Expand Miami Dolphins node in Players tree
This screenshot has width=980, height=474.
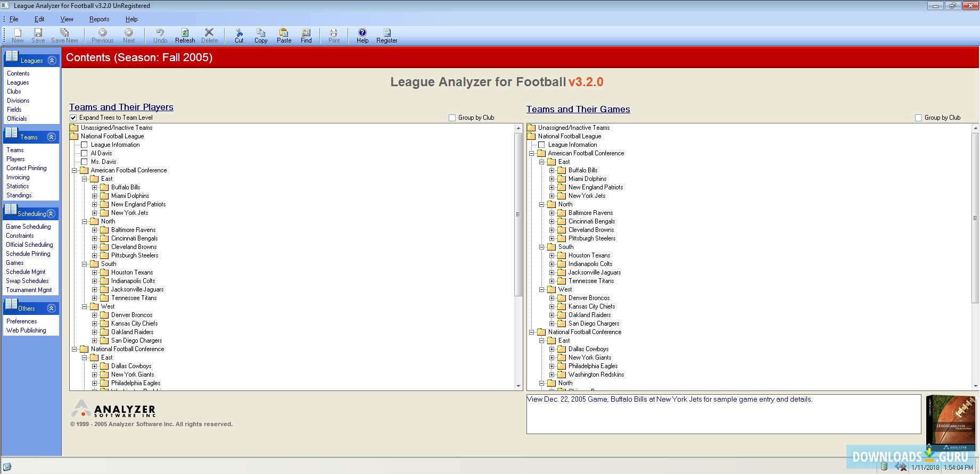pyautogui.click(x=94, y=196)
